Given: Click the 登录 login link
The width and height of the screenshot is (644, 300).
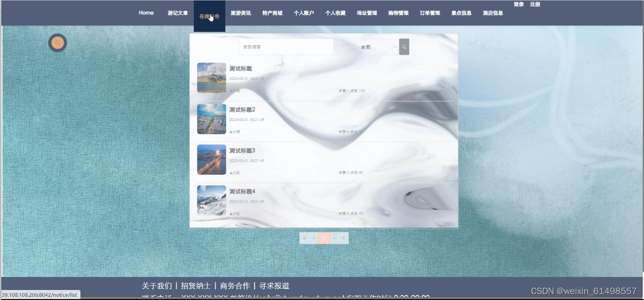Looking at the screenshot, I should tap(519, 4).
